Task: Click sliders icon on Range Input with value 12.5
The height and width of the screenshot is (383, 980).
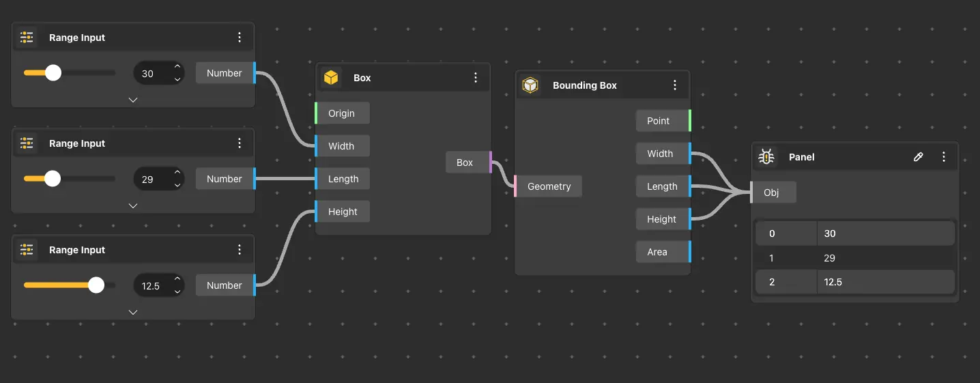Action: [27, 250]
